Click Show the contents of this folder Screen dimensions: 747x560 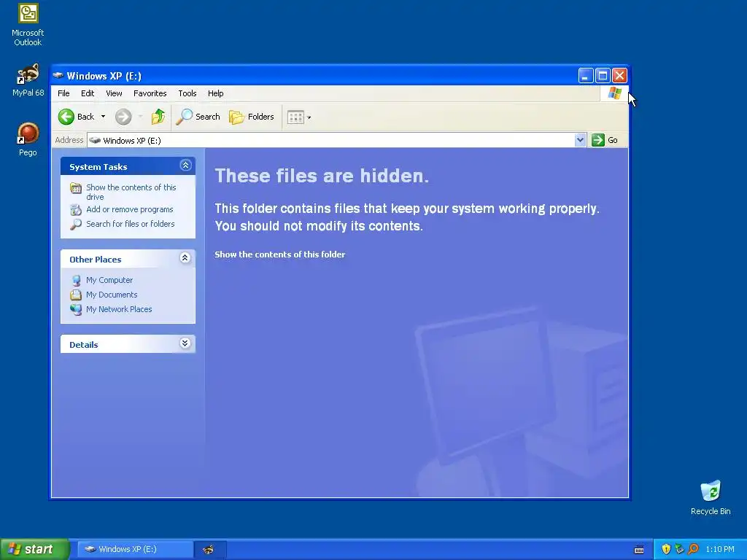pyautogui.click(x=279, y=254)
